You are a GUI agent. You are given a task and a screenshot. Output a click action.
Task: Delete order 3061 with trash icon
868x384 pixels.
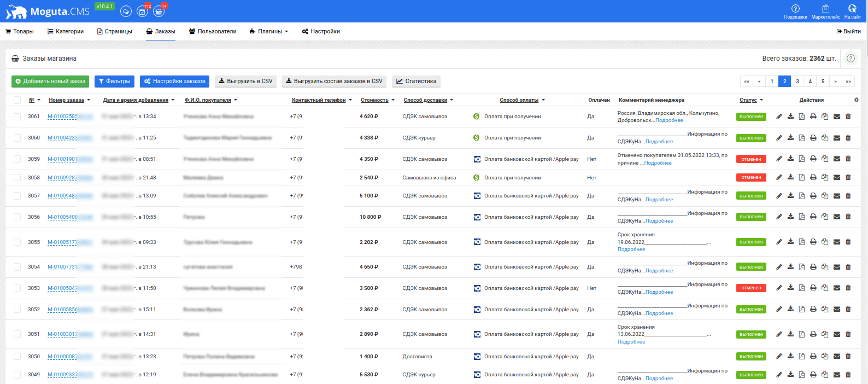click(x=848, y=117)
